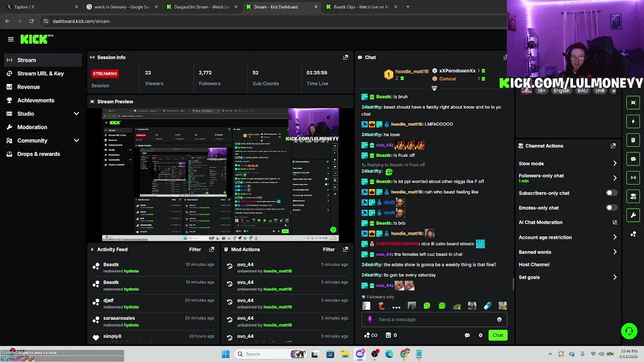Click the Stream Preview thumbnail
Image resolution: width=644 pixels, height=362 pixels.
pos(220,174)
